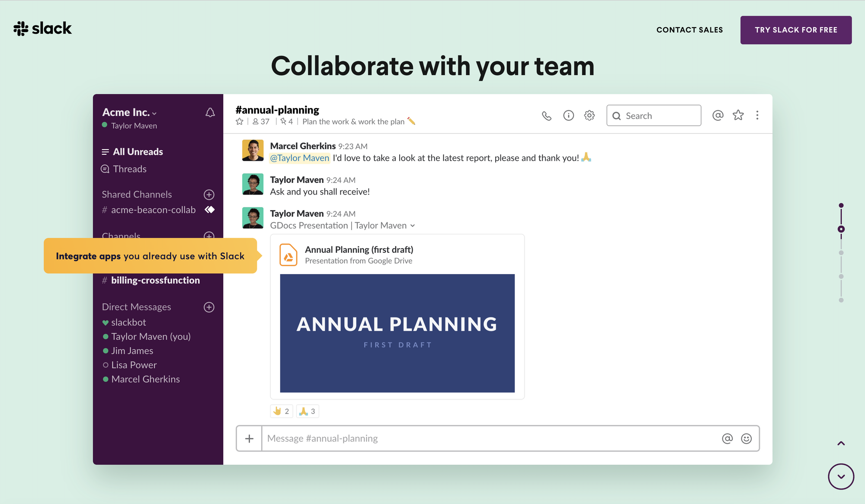The image size is (865, 504).
Task: Open emoji picker in message box
Action: tap(746, 439)
